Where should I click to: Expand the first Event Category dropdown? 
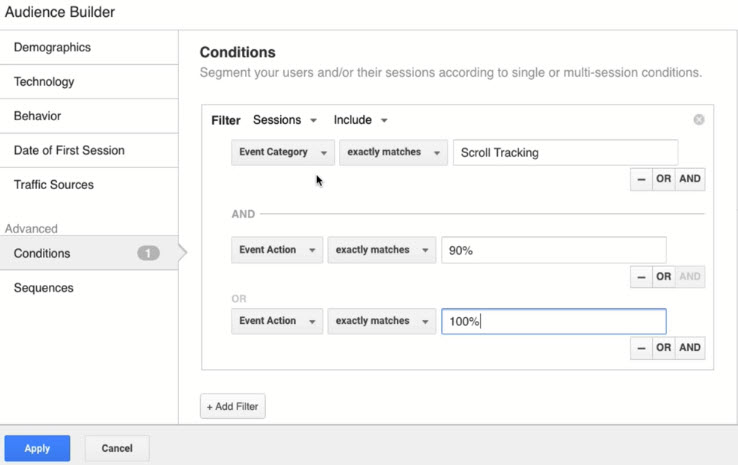coord(282,153)
